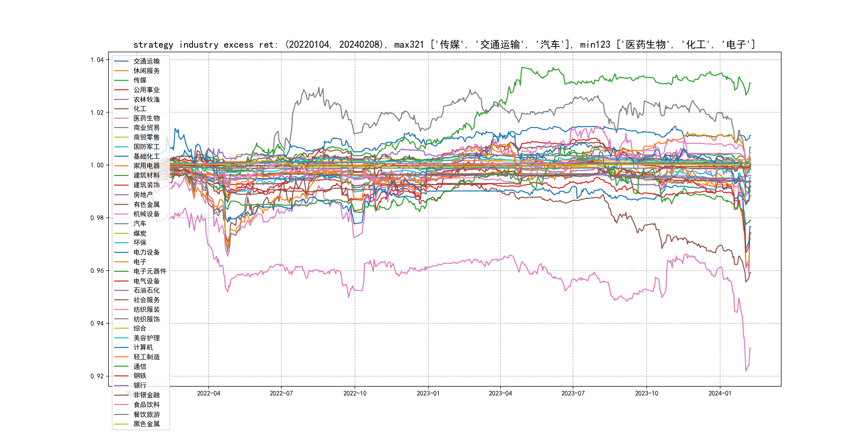
Task: Click the 房地产 legend entry
Action: point(143,195)
